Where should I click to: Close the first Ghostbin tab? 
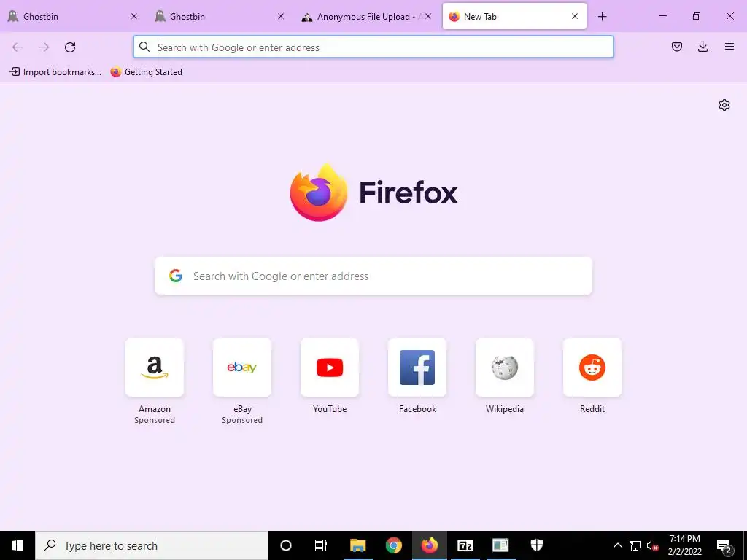coord(134,17)
